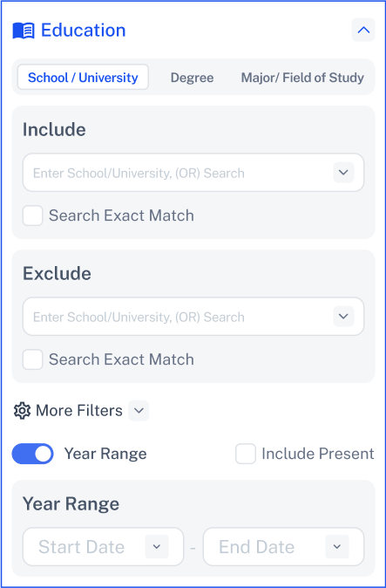Click the More Filters gear icon
The image size is (386, 588).
pos(22,411)
